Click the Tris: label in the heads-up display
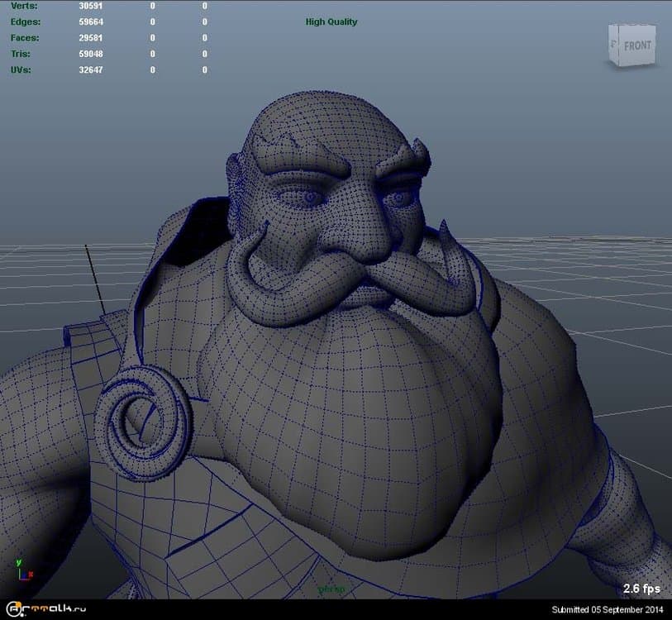 point(21,54)
